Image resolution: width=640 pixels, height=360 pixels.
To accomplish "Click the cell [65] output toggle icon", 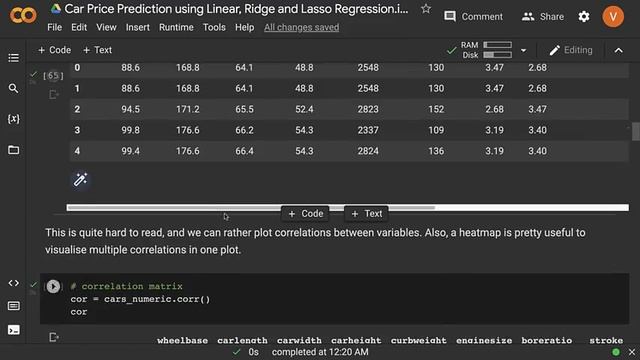I will click(x=53, y=95).
